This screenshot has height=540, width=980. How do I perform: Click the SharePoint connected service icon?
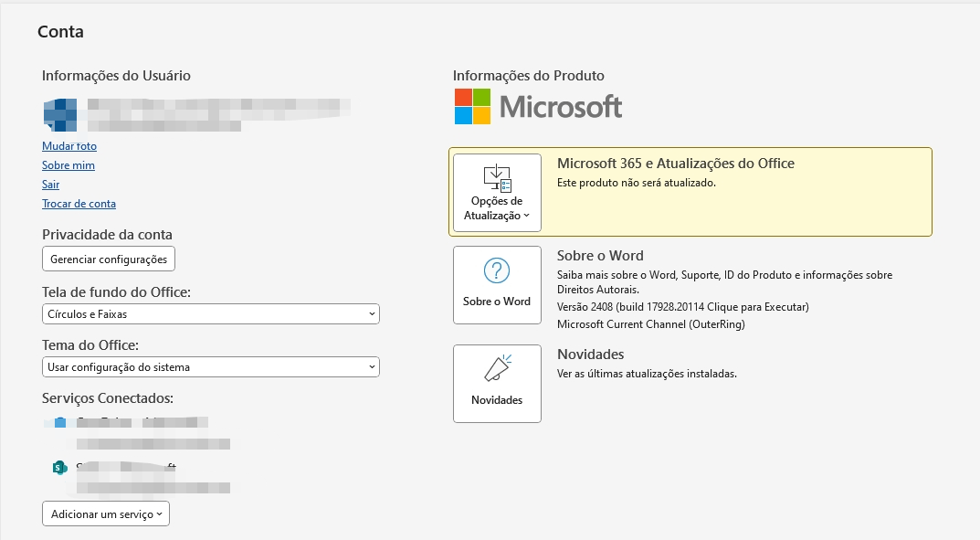tap(60, 467)
